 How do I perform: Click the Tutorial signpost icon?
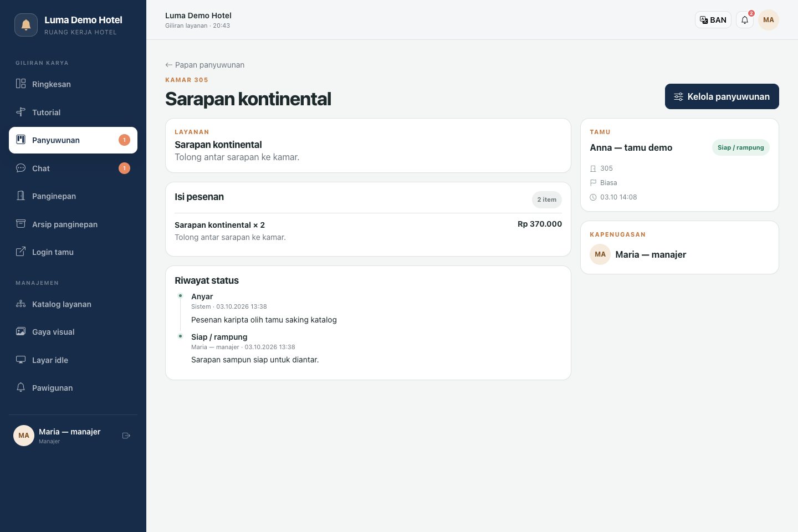coord(21,112)
